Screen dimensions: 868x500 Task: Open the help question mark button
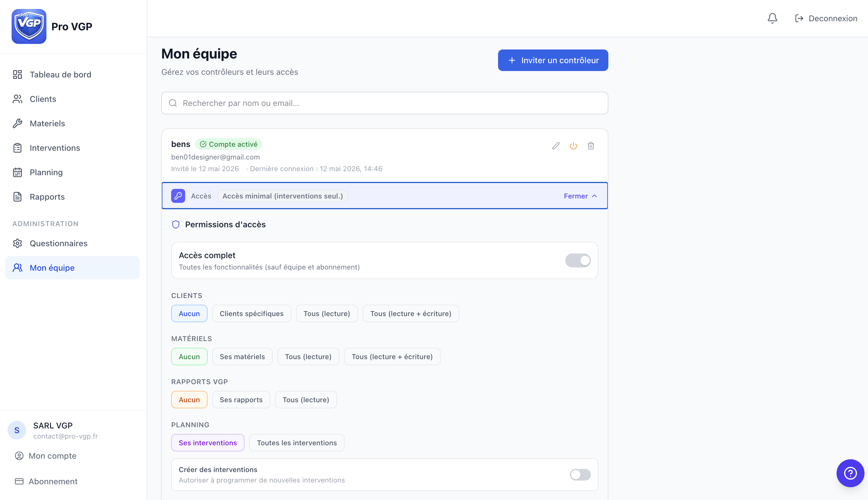tap(850, 473)
